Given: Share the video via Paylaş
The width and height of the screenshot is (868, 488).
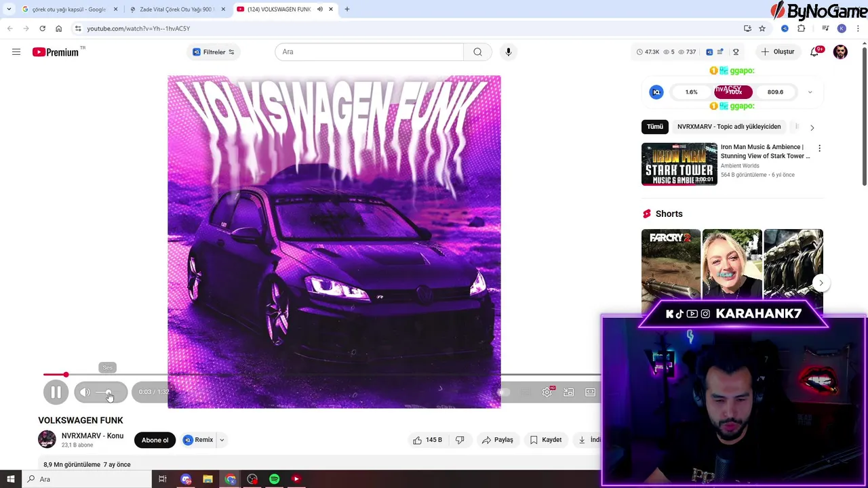Looking at the screenshot, I should pos(497,440).
